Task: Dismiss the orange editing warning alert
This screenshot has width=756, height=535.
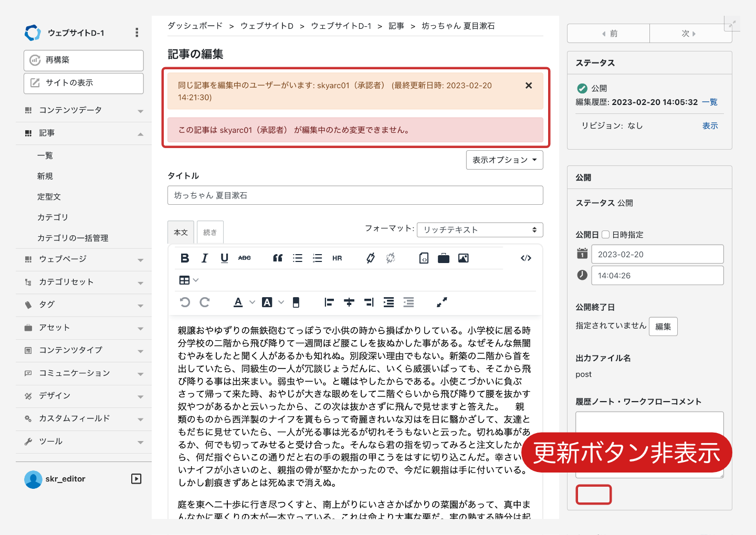Action: point(529,86)
